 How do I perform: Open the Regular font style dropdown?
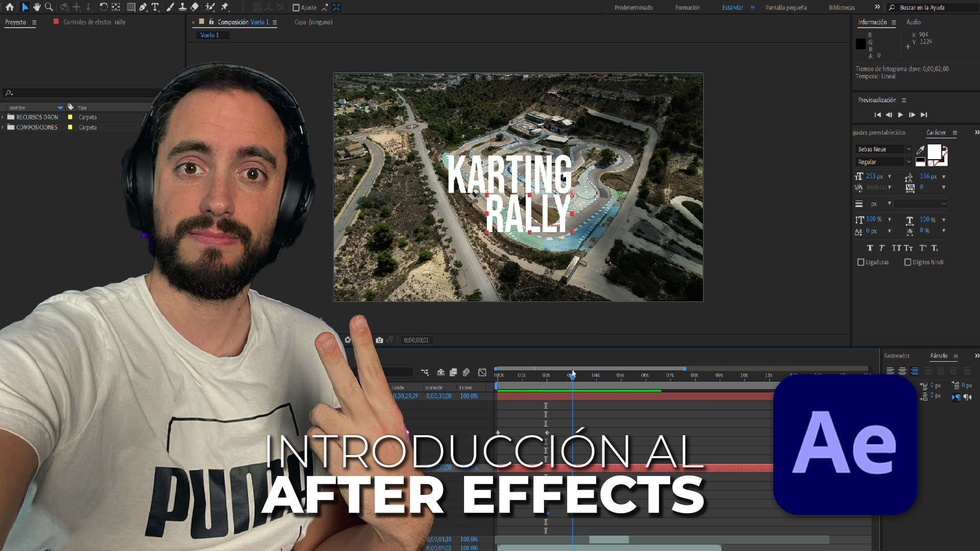(x=909, y=162)
